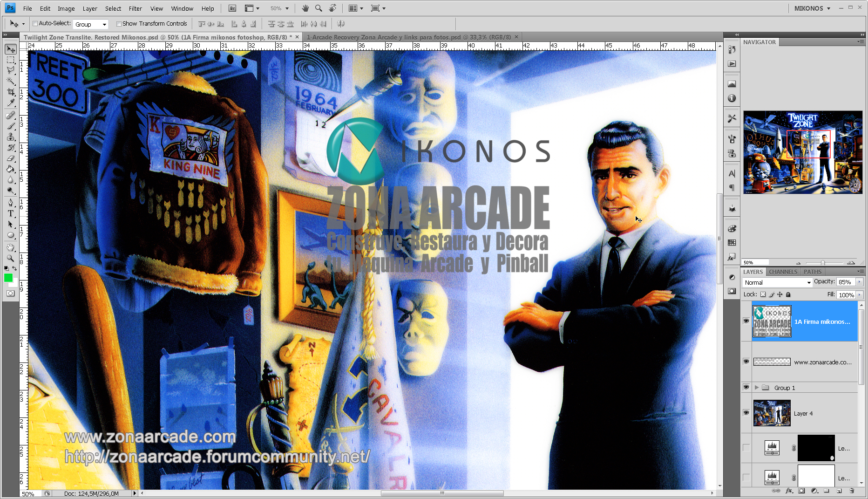Open the MIKONOS workspace switcher
The height and width of the screenshot is (499, 868).
tap(812, 8)
